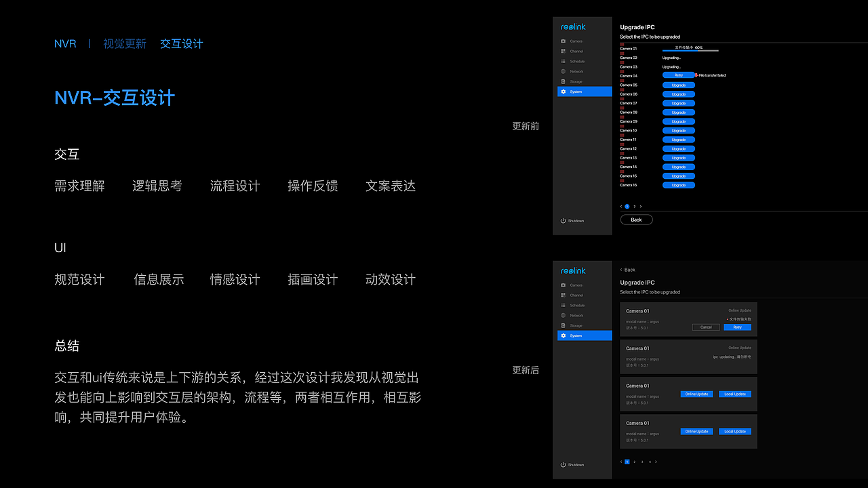Viewport: 868px width, 488px height.
Task: Upgrade Camera 11 in the 更新前 list
Action: click(x=679, y=140)
